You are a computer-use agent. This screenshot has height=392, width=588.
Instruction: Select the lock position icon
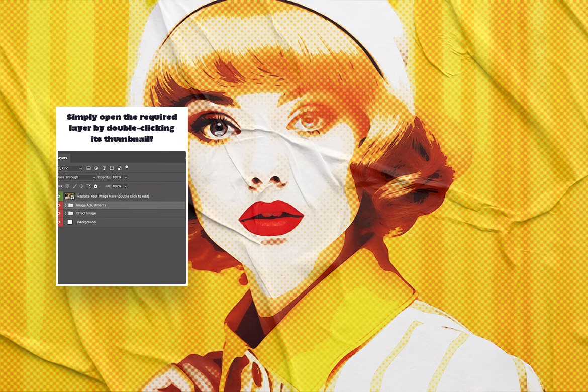tap(82, 186)
